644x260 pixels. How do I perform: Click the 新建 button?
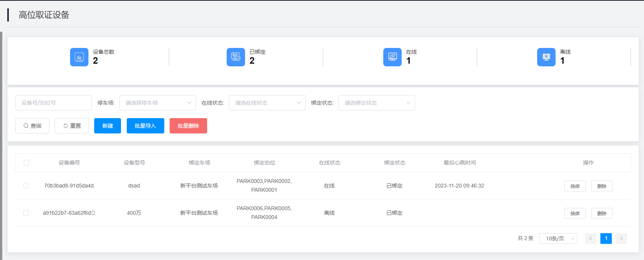108,126
